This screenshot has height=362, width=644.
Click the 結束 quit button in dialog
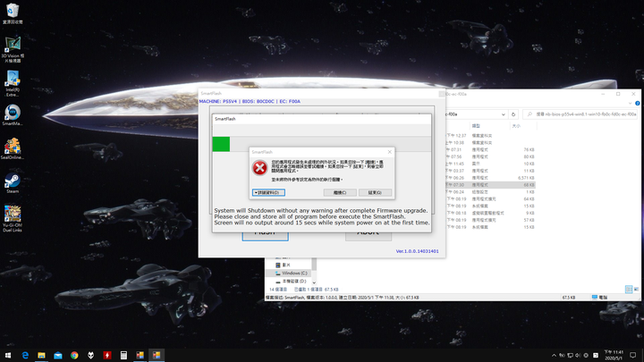pos(375,192)
